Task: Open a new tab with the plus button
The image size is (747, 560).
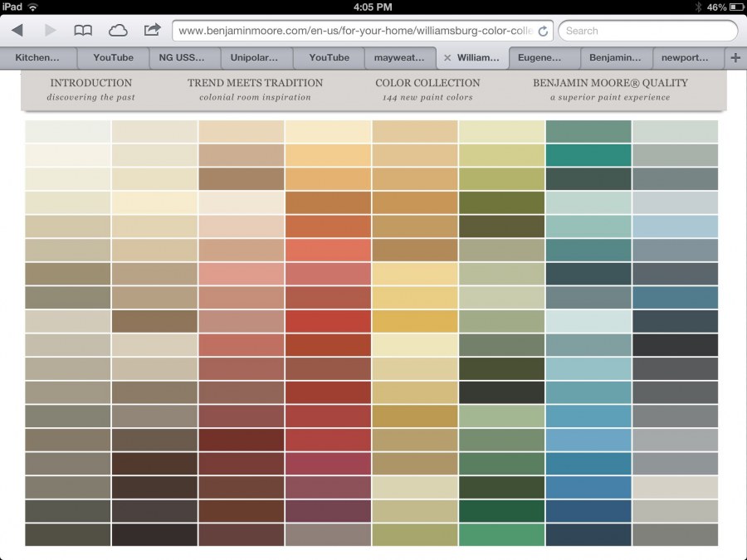Action: tap(734, 58)
